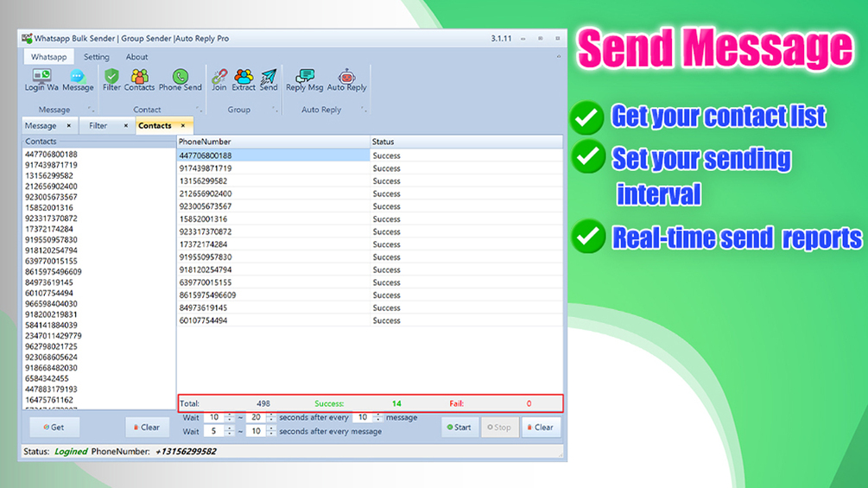Click the Total 498 counter
The height and width of the screenshot is (488, 868).
click(x=225, y=403)
